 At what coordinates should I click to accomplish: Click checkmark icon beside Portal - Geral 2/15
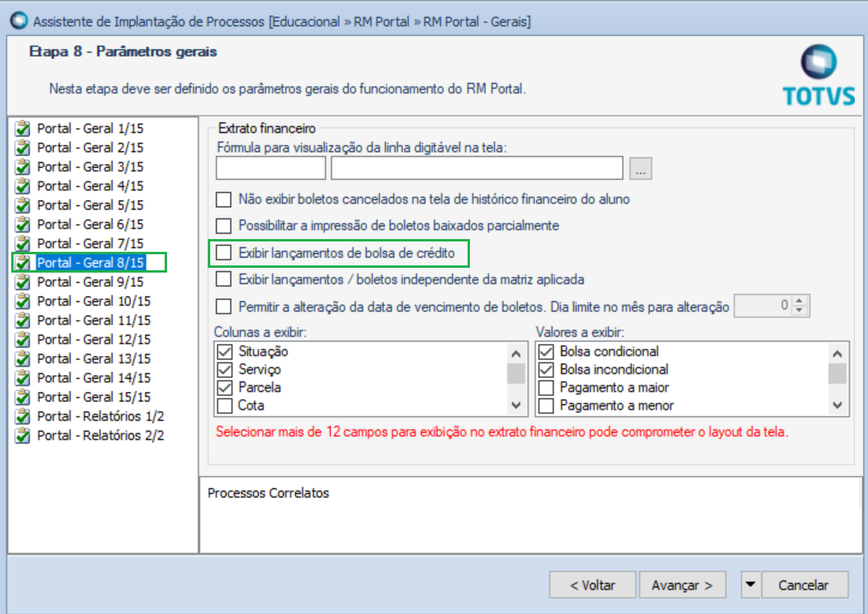coord(22,148)
